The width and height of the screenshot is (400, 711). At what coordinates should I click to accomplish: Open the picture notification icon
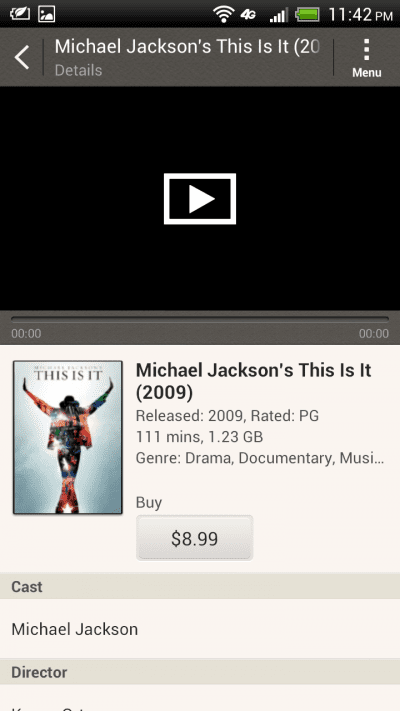coord(47,14)
